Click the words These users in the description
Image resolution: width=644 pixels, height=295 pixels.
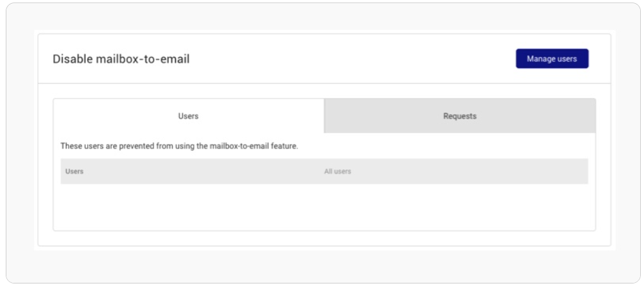tap(82, 146)
